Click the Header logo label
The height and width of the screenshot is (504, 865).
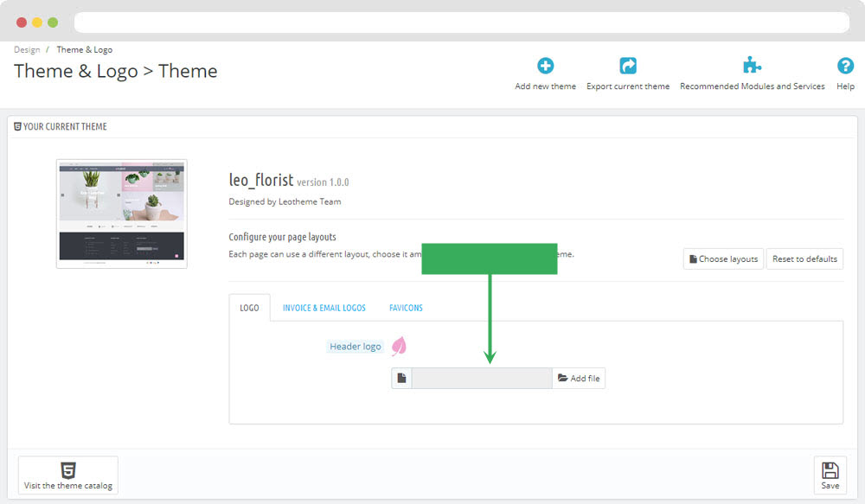(355, 347)
